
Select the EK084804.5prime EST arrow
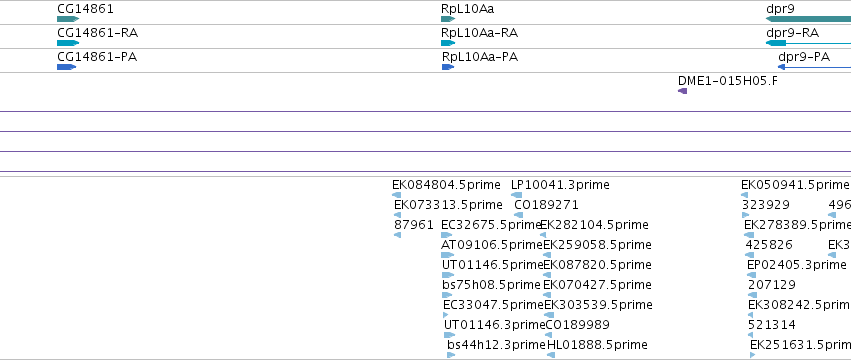click(396, 195)
